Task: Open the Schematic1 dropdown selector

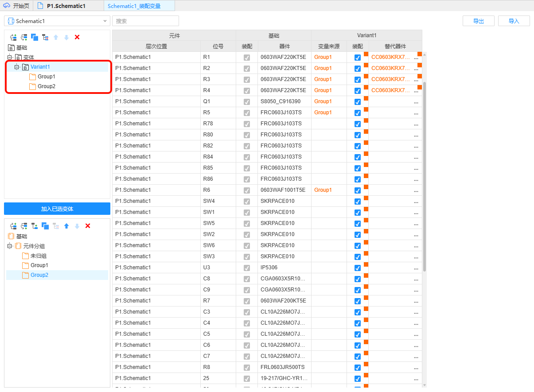Action: 57,21
